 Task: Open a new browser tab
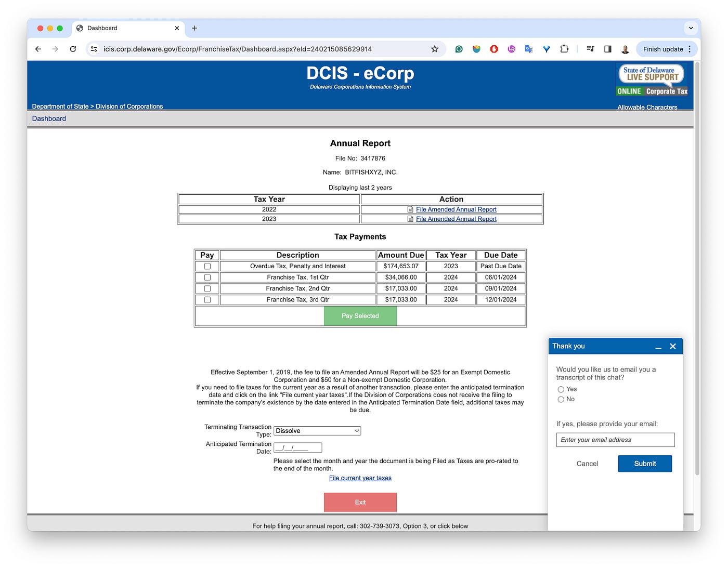pyautogui.click(x=194, y=28)
